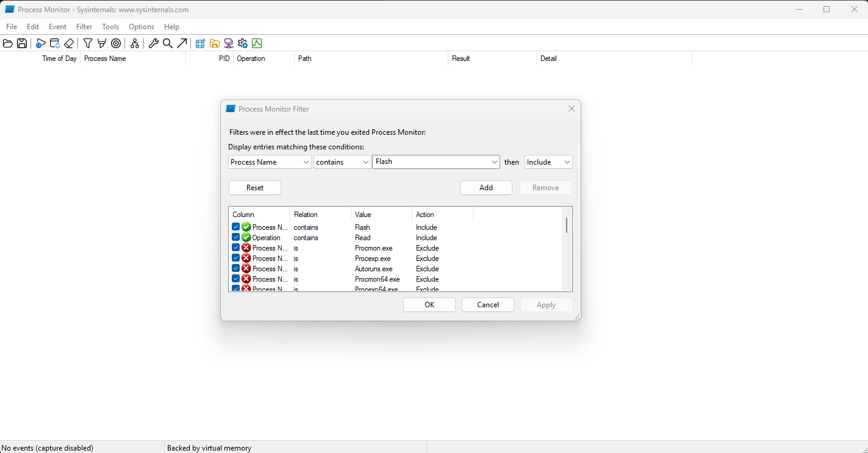Click the Open file toolbar icon

pos(8,43)
